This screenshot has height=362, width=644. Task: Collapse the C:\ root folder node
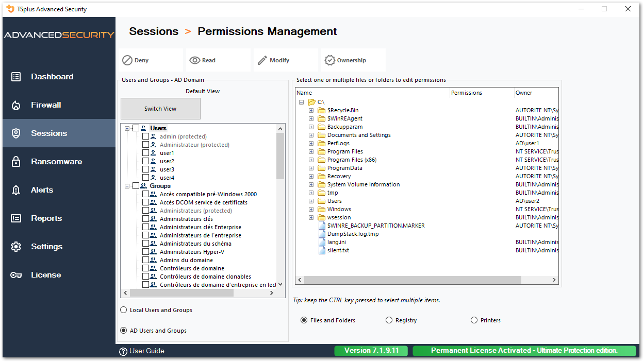301,101
